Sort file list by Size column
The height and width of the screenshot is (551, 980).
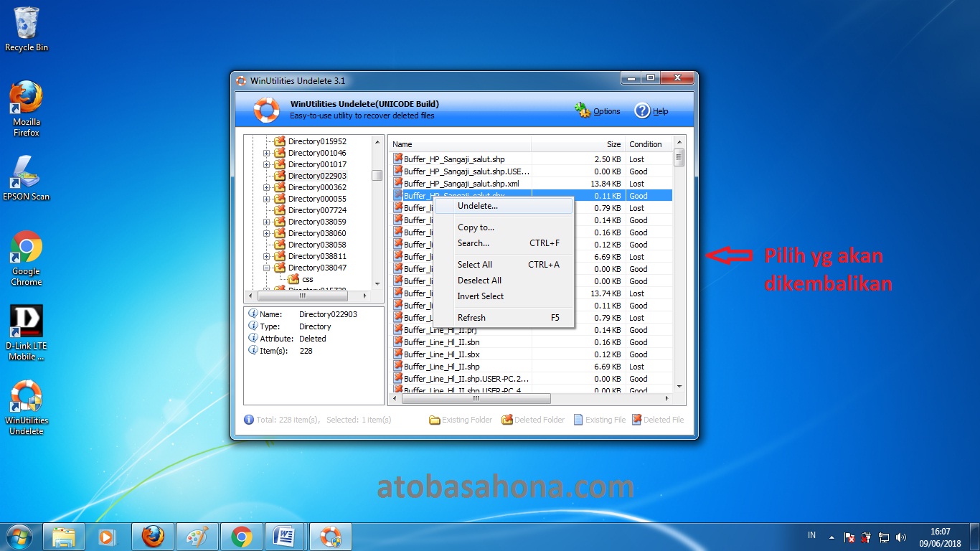(x=578, y=144)
